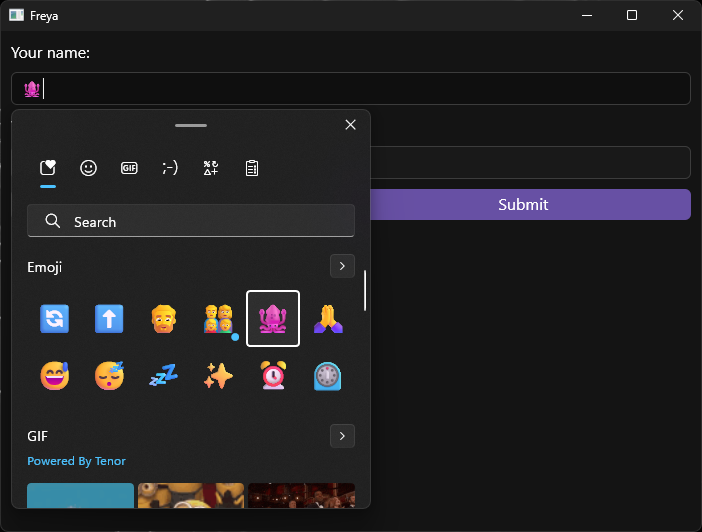Insert the blue up arrow emoji

point(109,319)
